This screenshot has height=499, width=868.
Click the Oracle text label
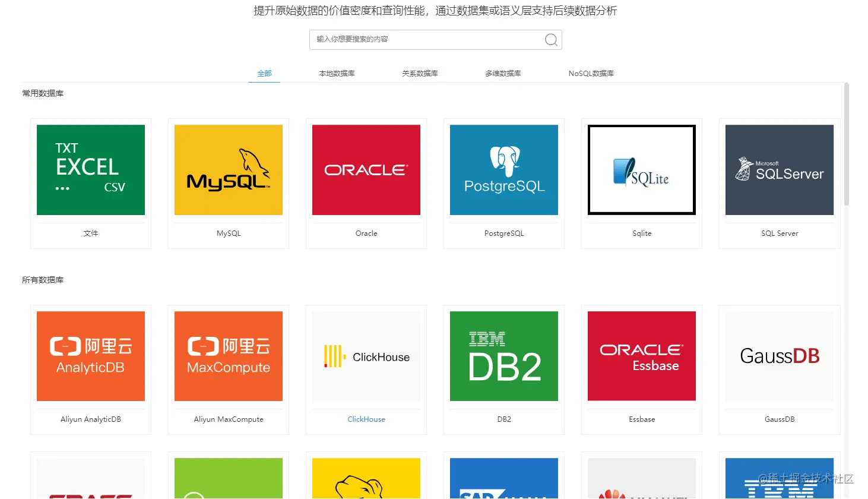[366, 233]
